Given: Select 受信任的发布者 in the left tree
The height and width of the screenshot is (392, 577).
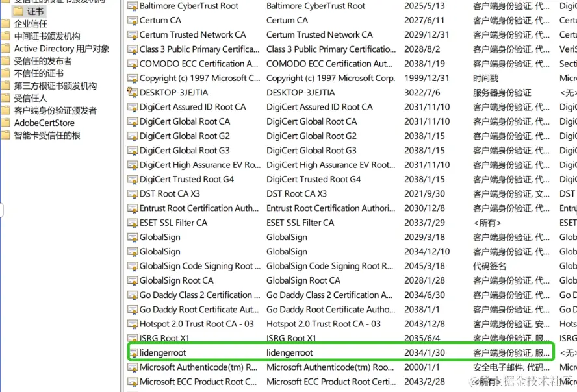Looking at the screenshot, I should pyautogui.click(x=43, y=61).
